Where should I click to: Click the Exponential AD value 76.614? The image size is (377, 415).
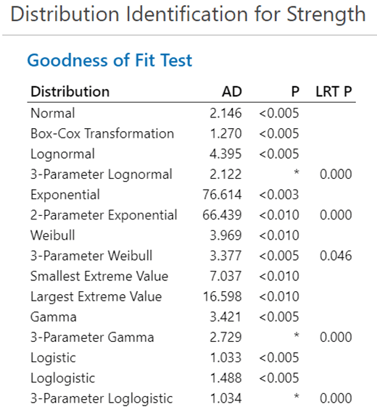[x=222, y=195]
